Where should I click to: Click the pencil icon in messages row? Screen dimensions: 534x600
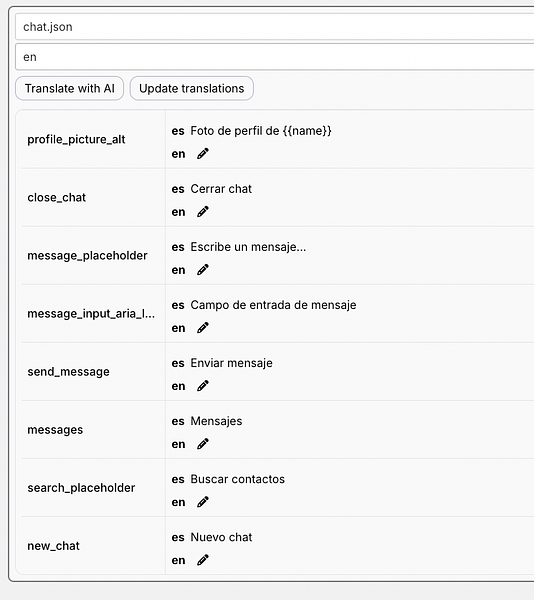coord(203,444)
